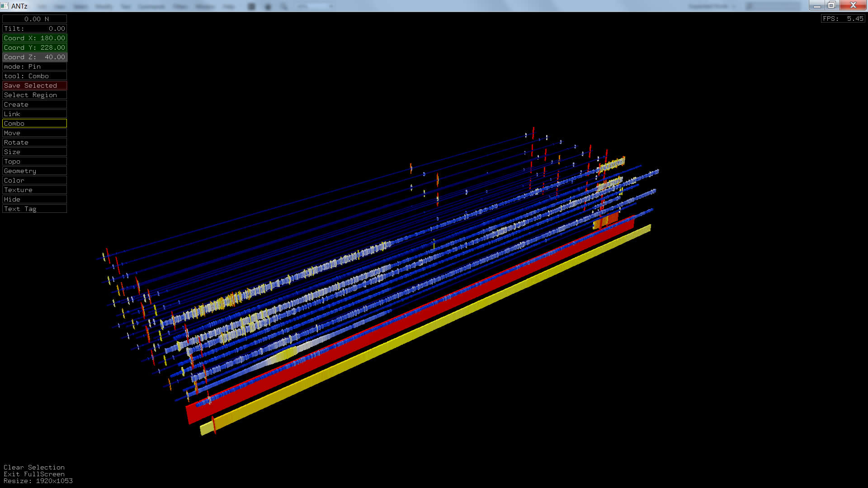Enable the Text Tag option
Screen dimensions: 868x488
(34, 209)
